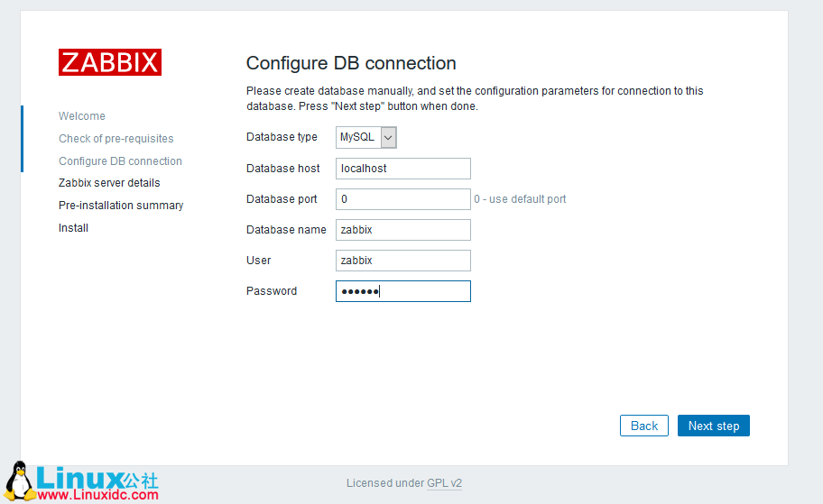Select the Database name input box
The height and width of the screenshot is (504, 823).
tap(403, 230)
